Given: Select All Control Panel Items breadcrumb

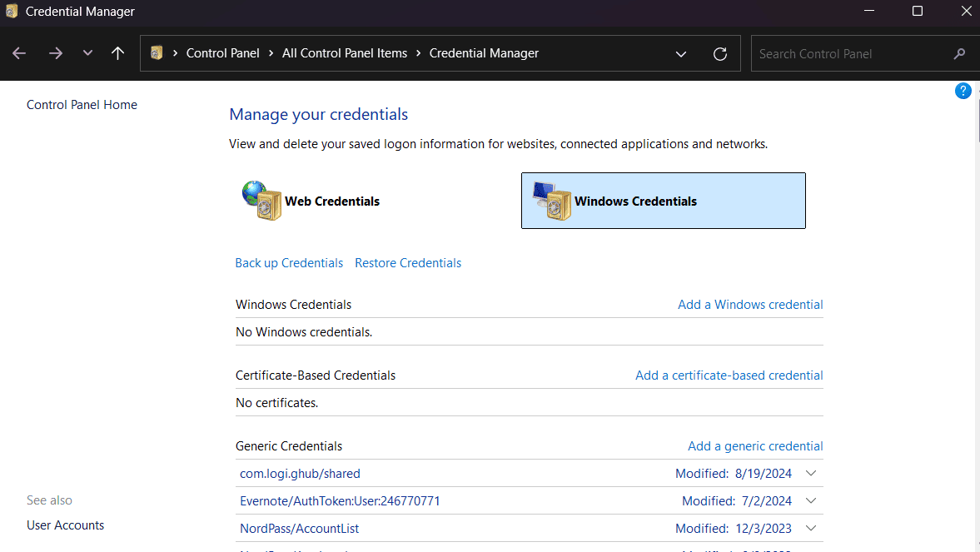Looking at the screenshot, I should (x=345, y=53).
